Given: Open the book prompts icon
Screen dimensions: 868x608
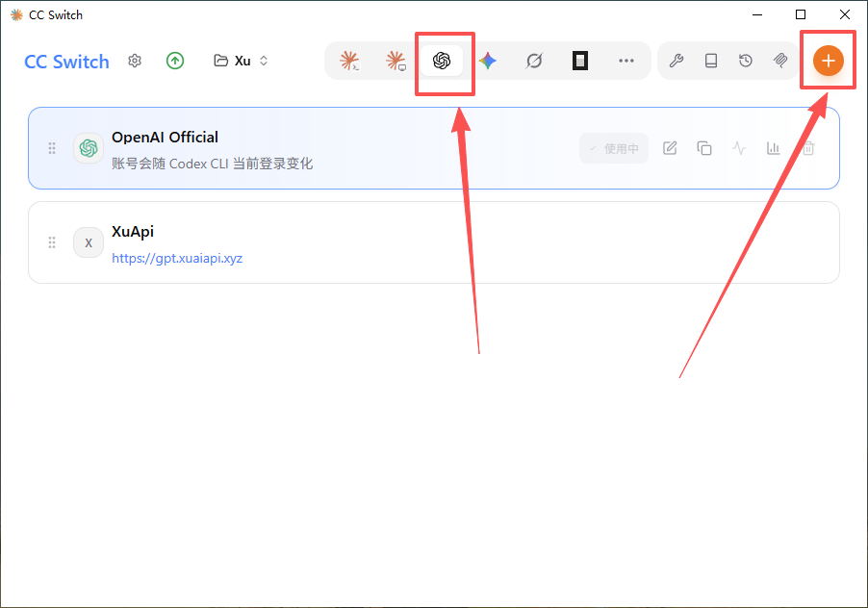Looking at the screenshot, I should point(711,61).
